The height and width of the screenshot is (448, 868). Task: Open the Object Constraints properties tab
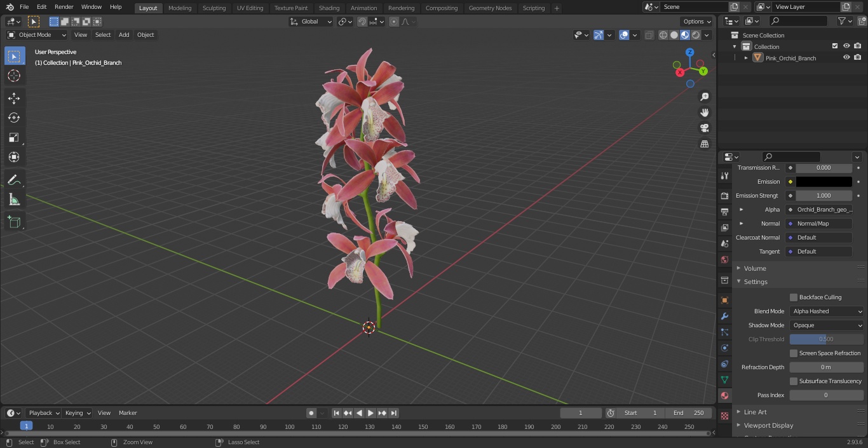point(724,363)
